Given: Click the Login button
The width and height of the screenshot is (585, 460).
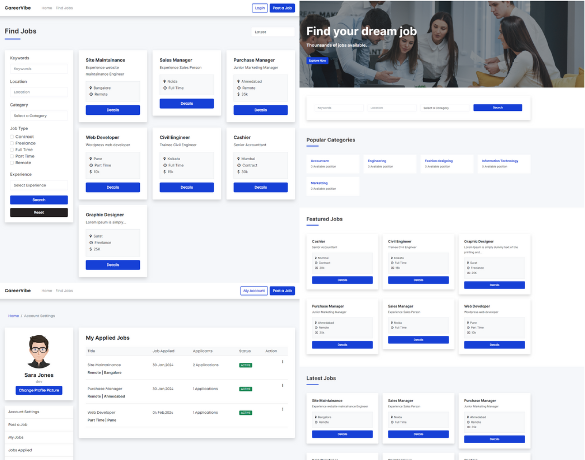Looking at the screenshot, I should pos(260,8).
